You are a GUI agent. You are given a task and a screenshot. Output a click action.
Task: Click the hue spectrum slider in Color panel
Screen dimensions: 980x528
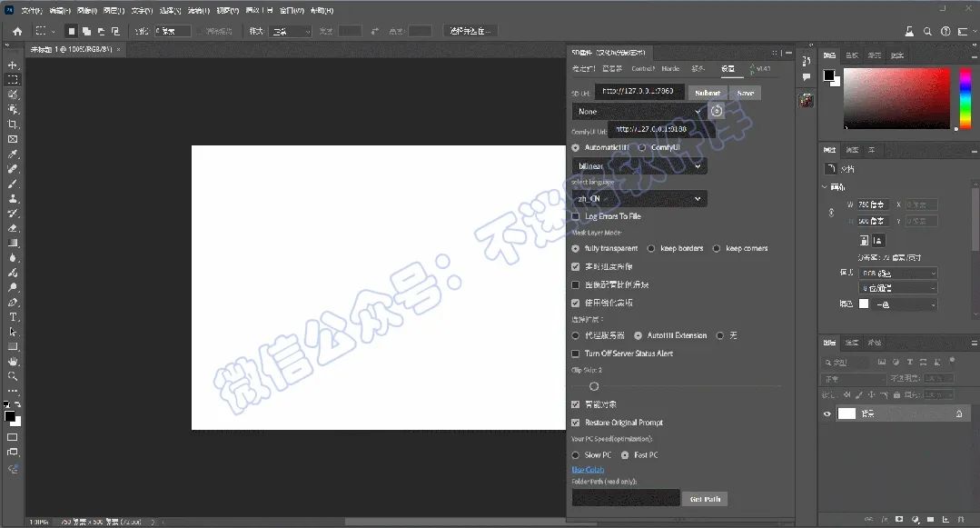(965, 98)
